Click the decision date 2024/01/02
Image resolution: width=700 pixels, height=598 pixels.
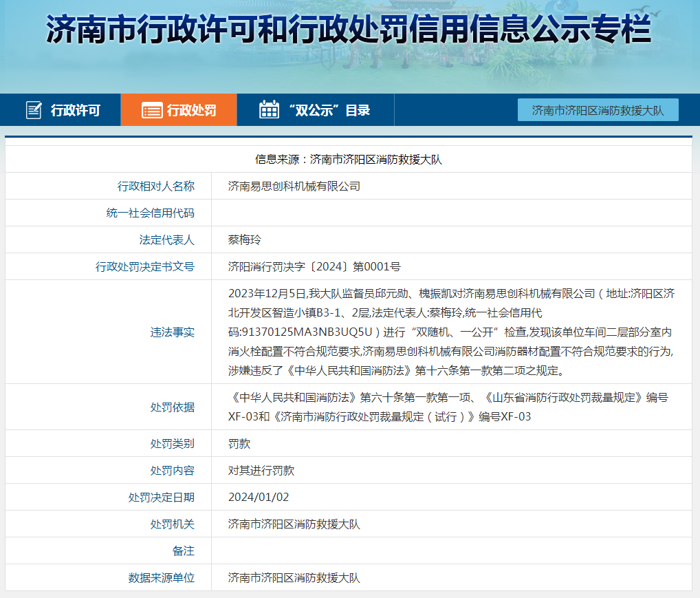click(259, 497)
